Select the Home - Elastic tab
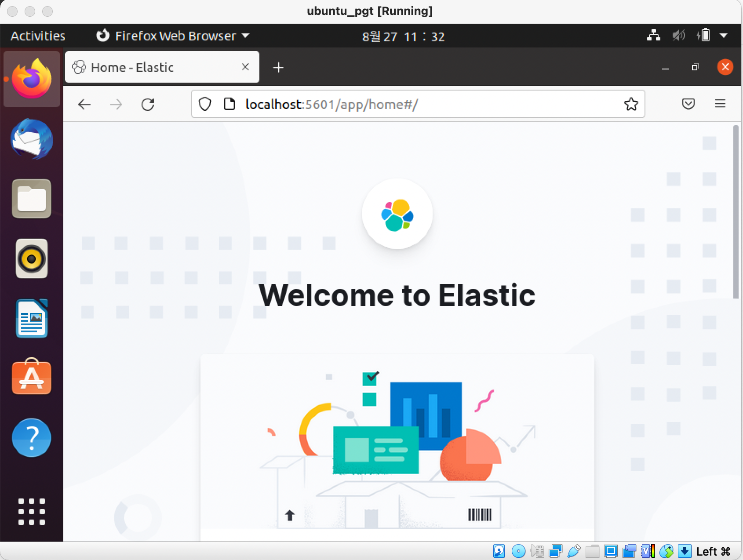Image resolution: width=743 pixels, height=560 pixels. click(162, 67)
